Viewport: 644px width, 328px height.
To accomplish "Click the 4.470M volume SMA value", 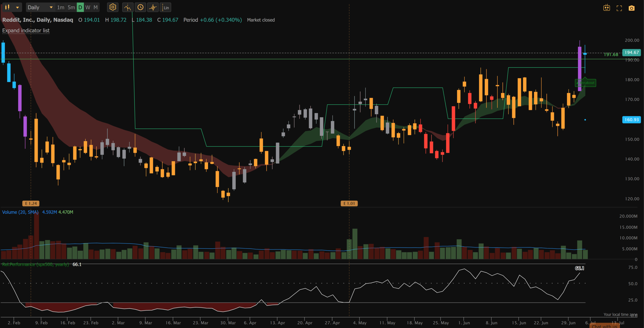I will pyautogui.click(x=66, y=212).
